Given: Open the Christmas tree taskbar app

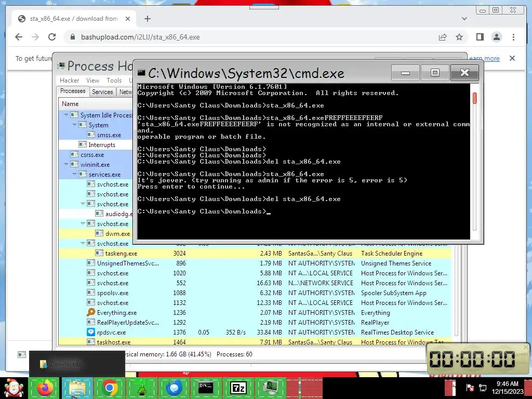Looking at the screenshot, I should [x=141, y=388].
